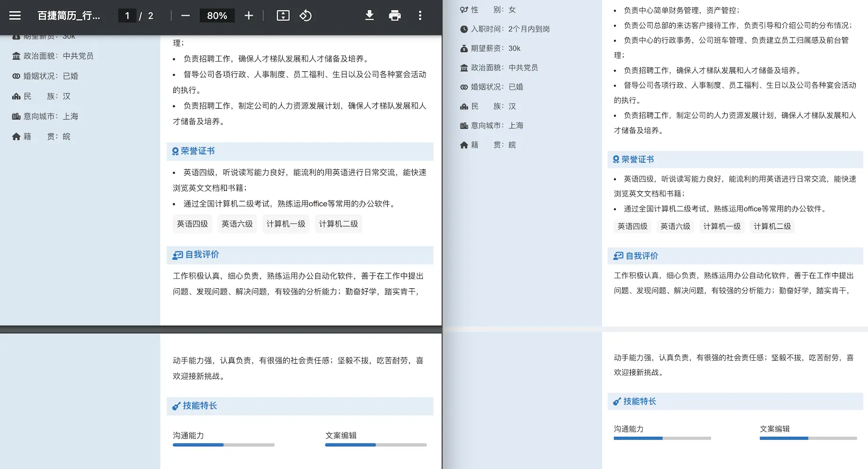Click the 婚姻状况 rings icon in right page
The image size is (868, 469).
pos(464,87)
